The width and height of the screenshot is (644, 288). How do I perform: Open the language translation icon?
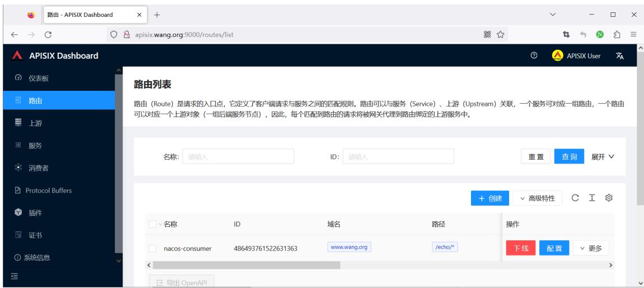point(620,56)
